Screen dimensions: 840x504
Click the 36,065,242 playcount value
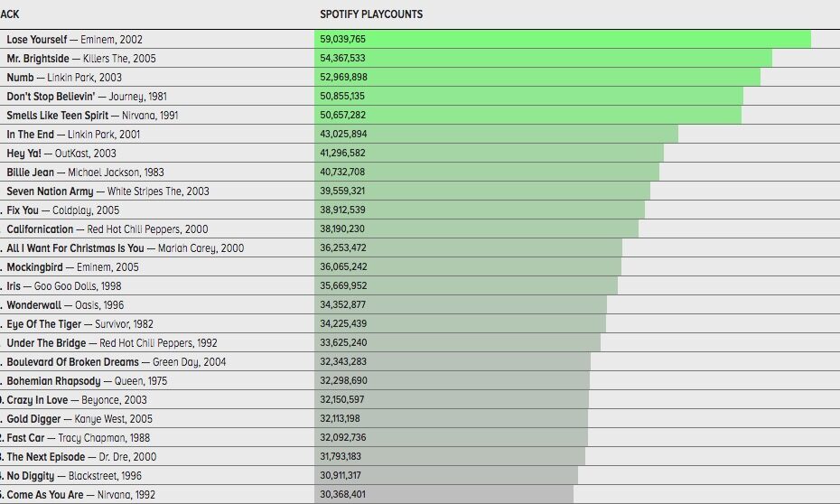[343, 266]
